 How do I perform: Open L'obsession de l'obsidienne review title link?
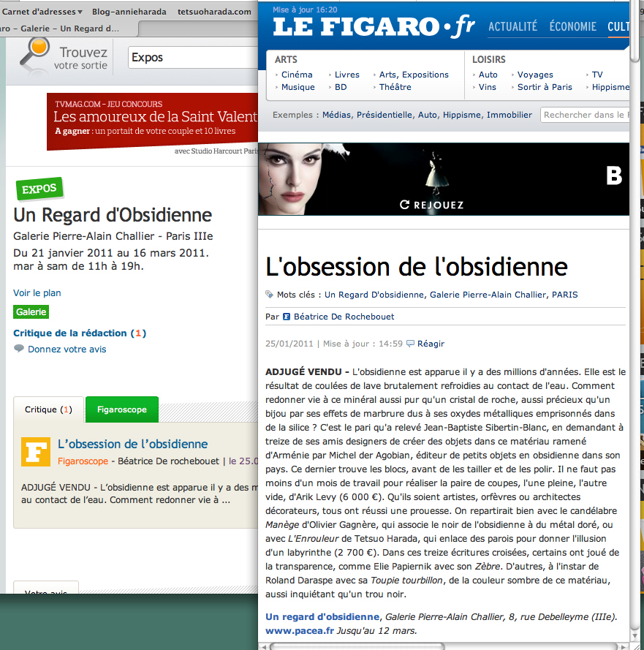point(132,444)
